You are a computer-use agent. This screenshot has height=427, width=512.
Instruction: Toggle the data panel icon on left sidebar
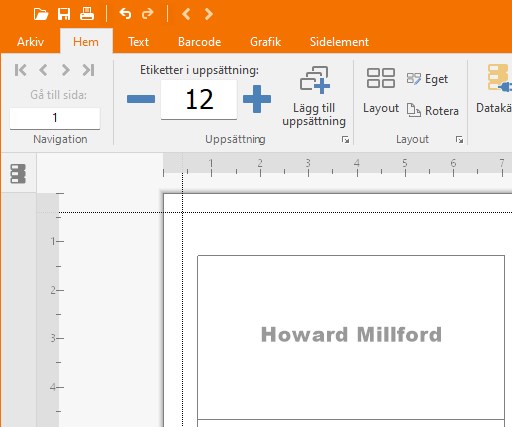pyautogui.click(x=18, y=174)
